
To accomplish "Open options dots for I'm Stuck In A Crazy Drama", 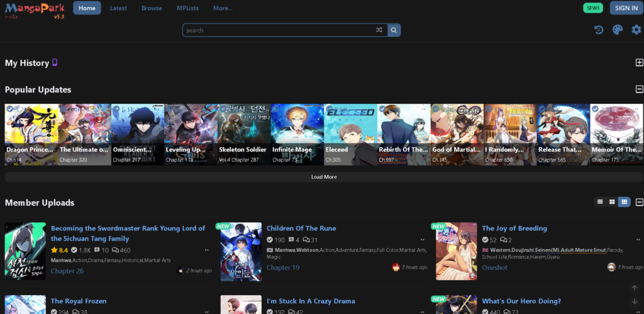I will coord(422,312).
